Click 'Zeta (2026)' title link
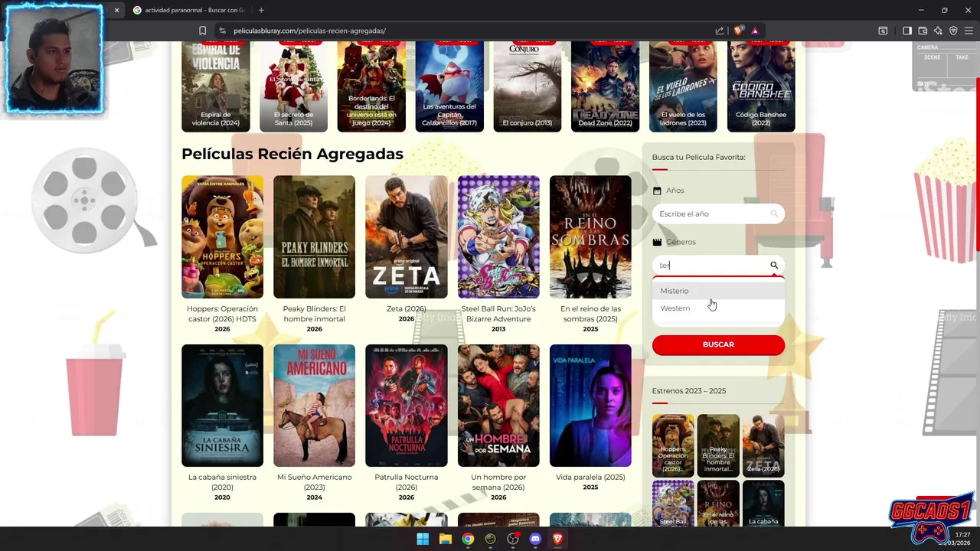The height and width of the screenshot is (551, 980). [x=406, y=308]
